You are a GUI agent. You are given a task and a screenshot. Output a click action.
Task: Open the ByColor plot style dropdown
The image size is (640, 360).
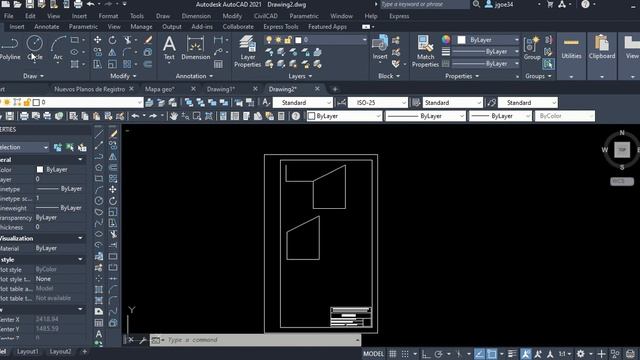pos(564,116)
